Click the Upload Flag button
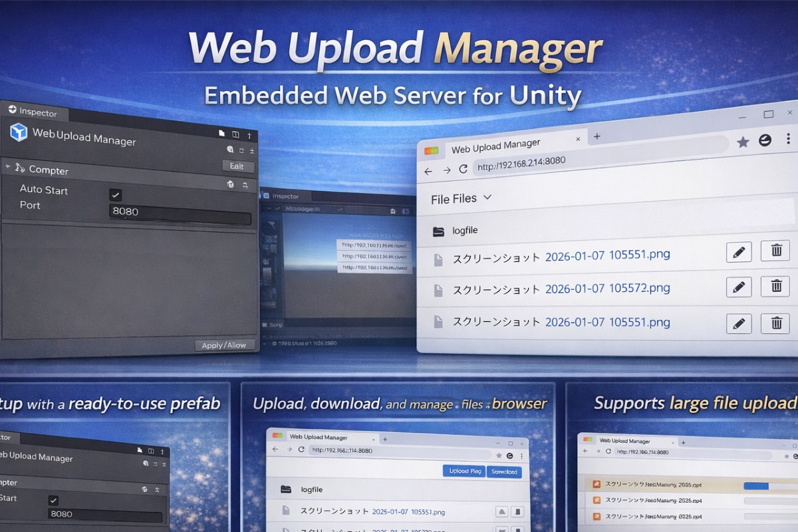798x532 pixels. coord(464,471)
